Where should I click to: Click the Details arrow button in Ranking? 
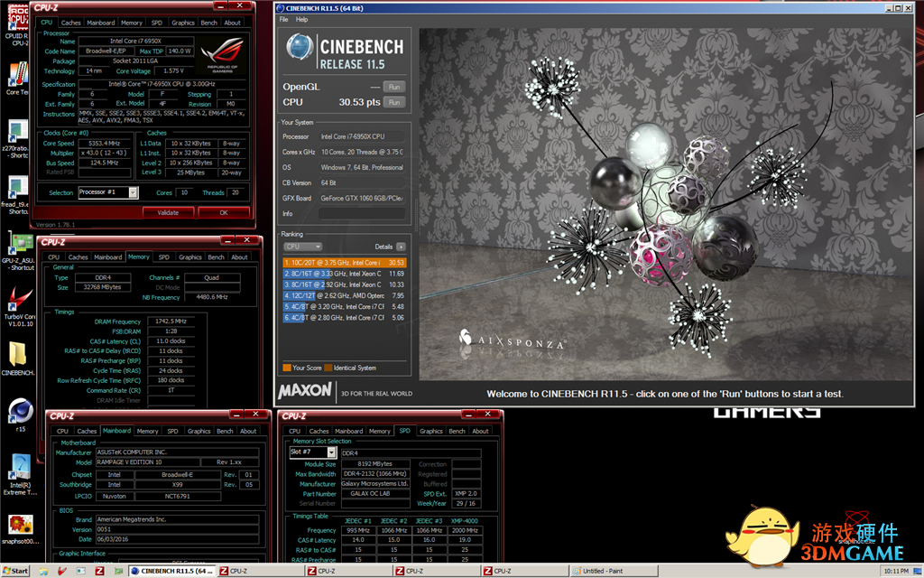pos(402,247)
